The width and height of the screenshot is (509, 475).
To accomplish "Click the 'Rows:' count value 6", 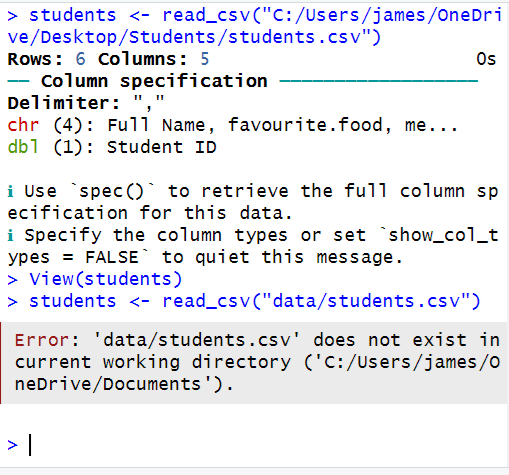I will click(81, 59).
